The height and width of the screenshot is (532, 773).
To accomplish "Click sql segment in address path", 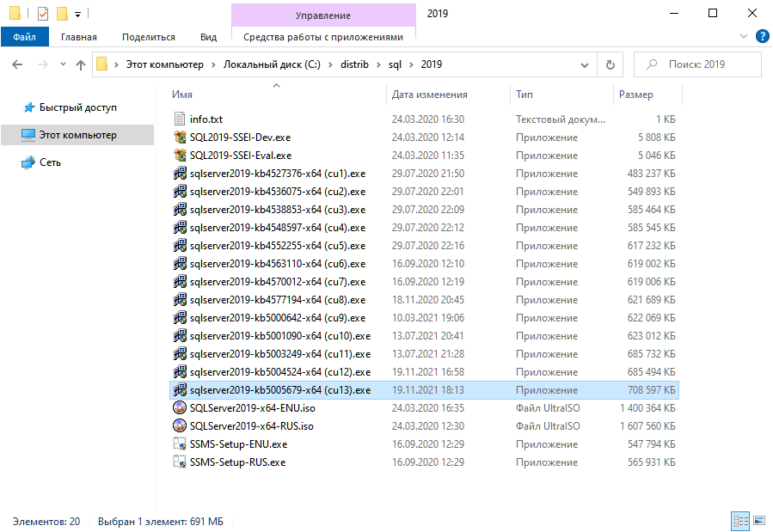I will tap(395, 64).
